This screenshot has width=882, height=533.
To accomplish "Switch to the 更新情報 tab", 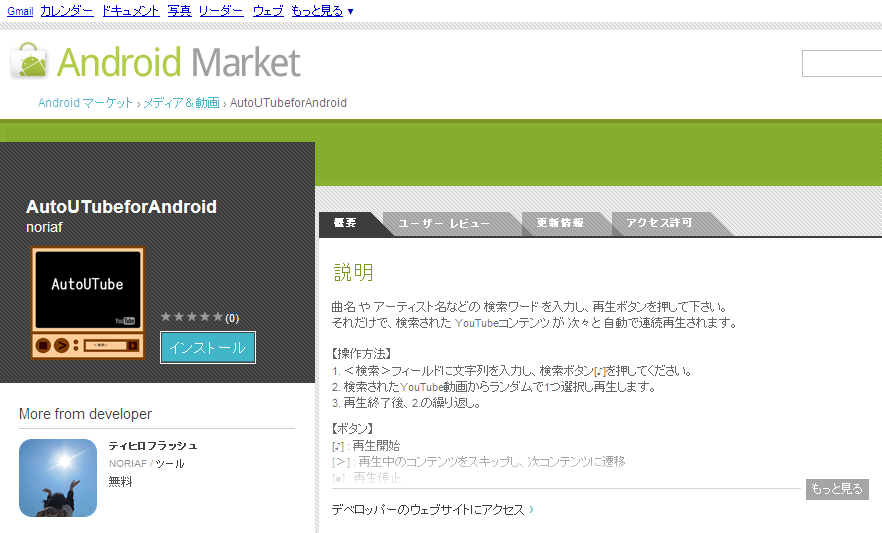I will coord(560,223).
